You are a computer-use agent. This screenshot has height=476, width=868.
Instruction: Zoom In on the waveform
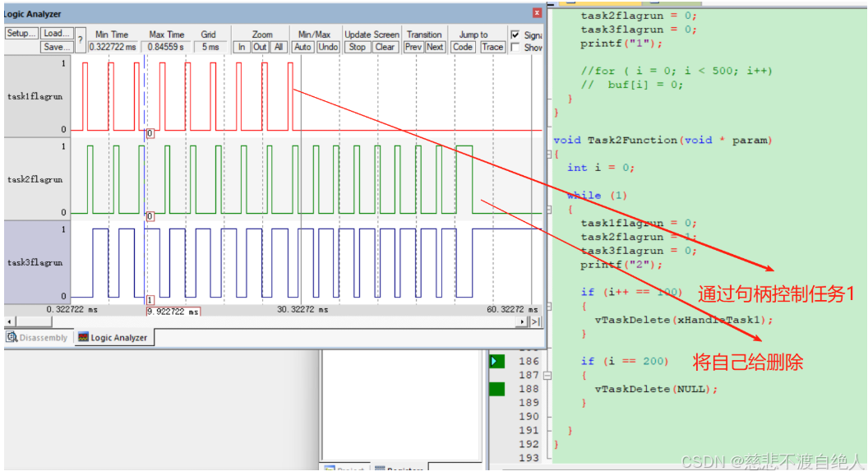[x=242, y=47]
